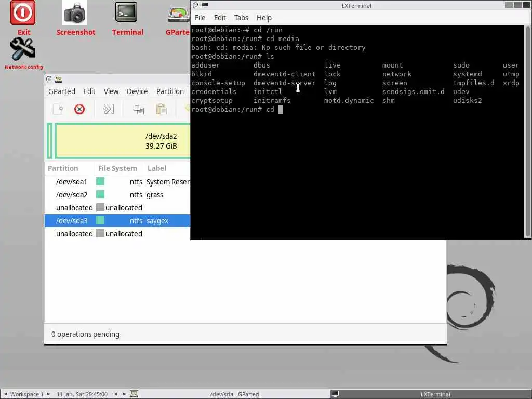Click GParted's Copy partition toolbar icon

(x=138, y=109)
